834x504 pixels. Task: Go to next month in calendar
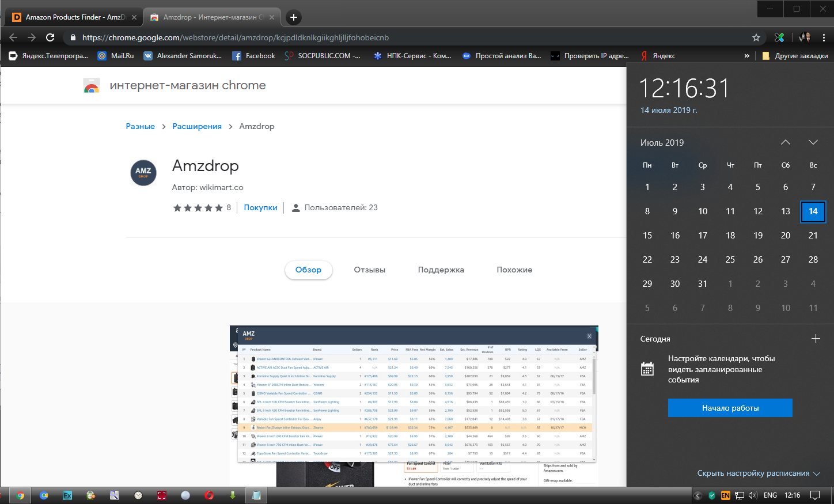point(813,142)
